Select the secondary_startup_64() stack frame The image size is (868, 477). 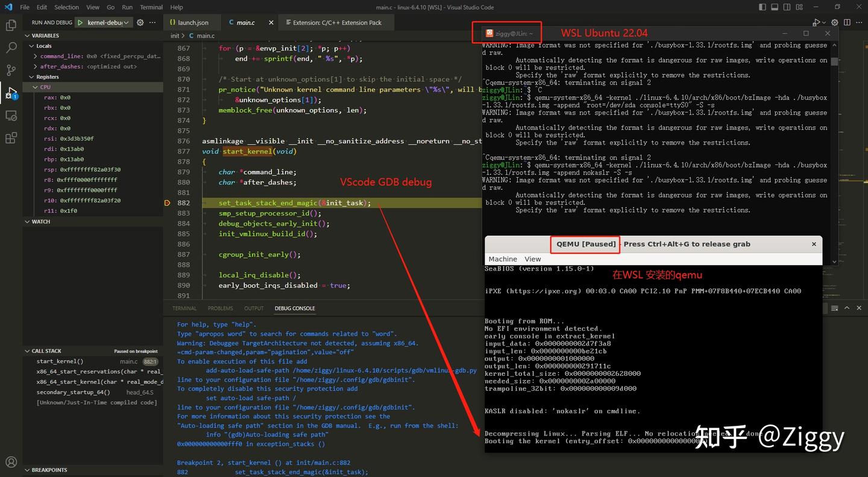coord(93,392)
